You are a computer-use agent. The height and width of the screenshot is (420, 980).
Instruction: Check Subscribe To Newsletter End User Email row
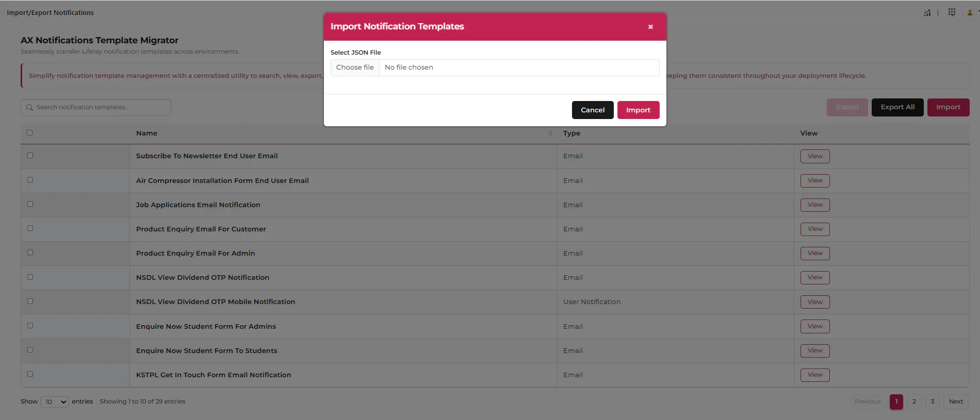[30, 156]
